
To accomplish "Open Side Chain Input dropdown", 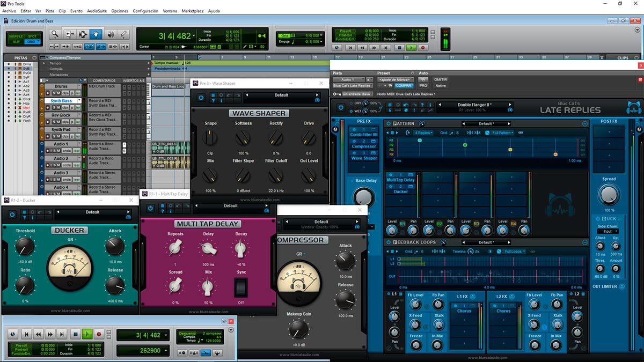I will coord(609,231).
